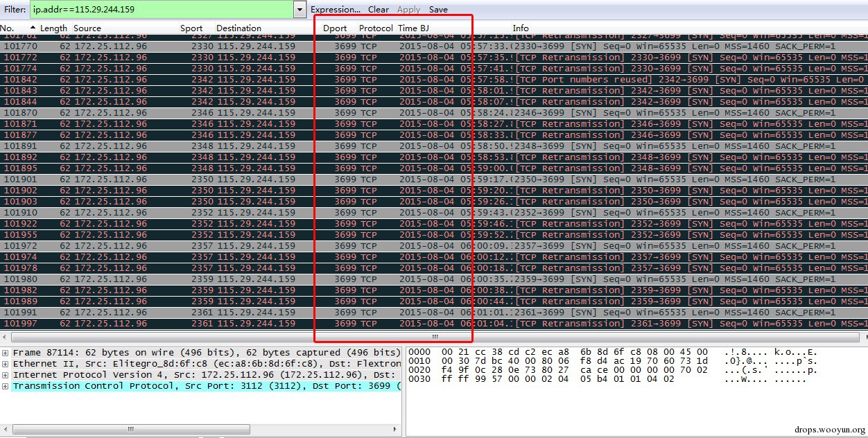Select packet row 101997
The height and width of the screenshot is (438, 868).
tap(208, 324)
